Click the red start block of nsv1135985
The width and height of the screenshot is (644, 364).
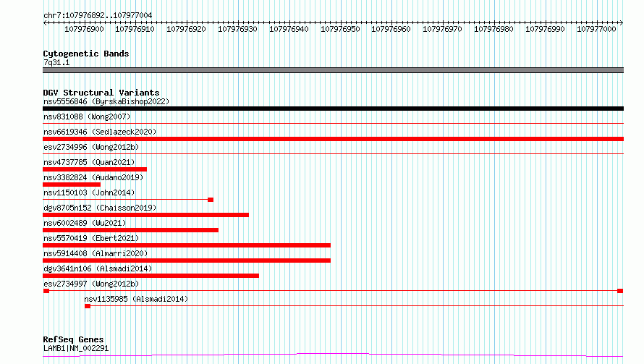click(88, 306)
